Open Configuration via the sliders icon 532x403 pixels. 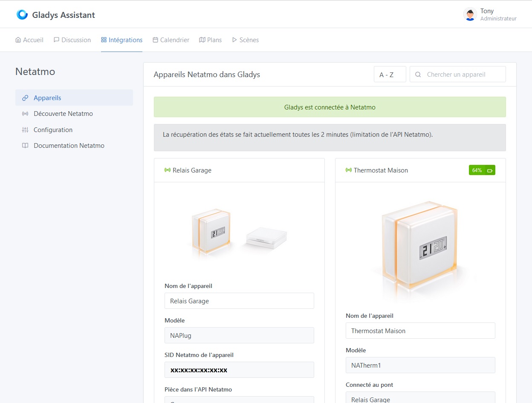click(x=25, y=130)
